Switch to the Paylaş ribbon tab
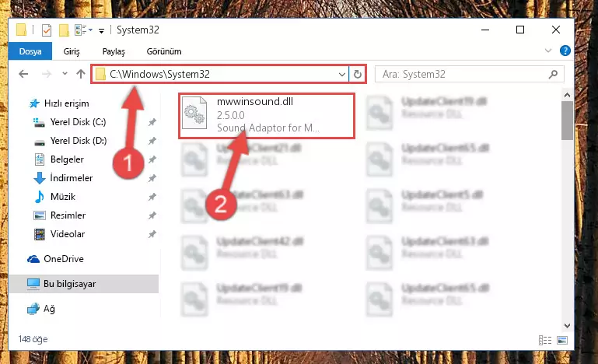The height and width of the screenshot is (364, 598). [x=114, y=51]
